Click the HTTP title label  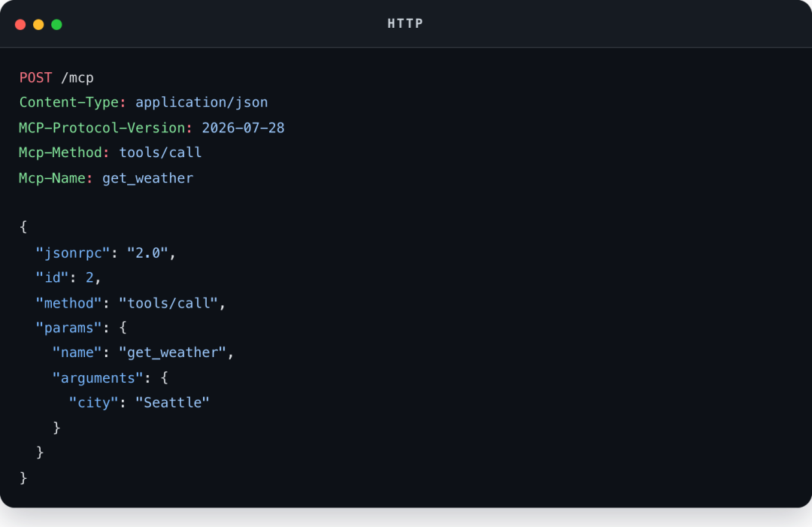[405, 23]
